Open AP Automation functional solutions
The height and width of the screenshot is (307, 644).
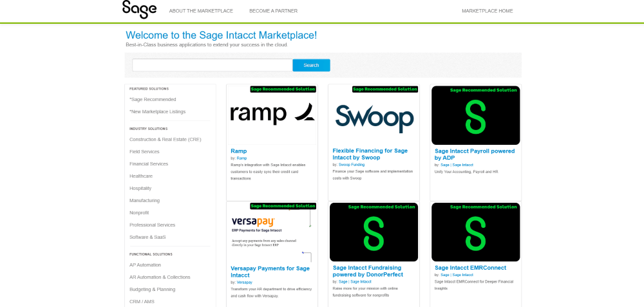pos(145,265)
